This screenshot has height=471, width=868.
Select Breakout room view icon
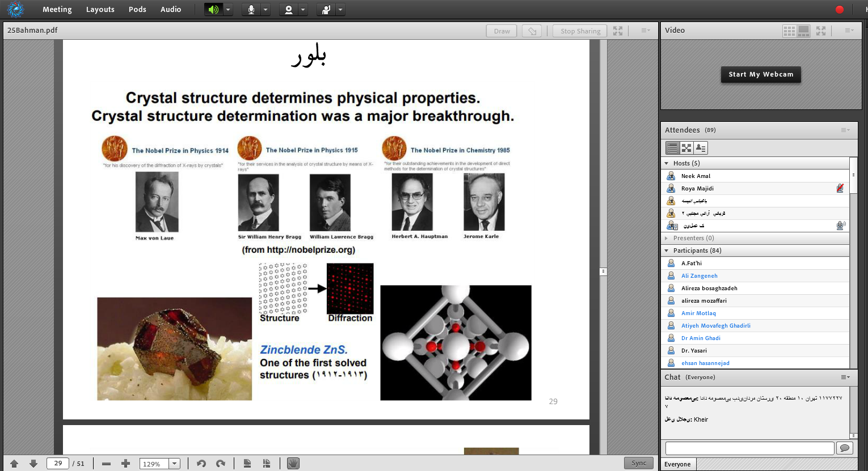click(x=686, y=148)
